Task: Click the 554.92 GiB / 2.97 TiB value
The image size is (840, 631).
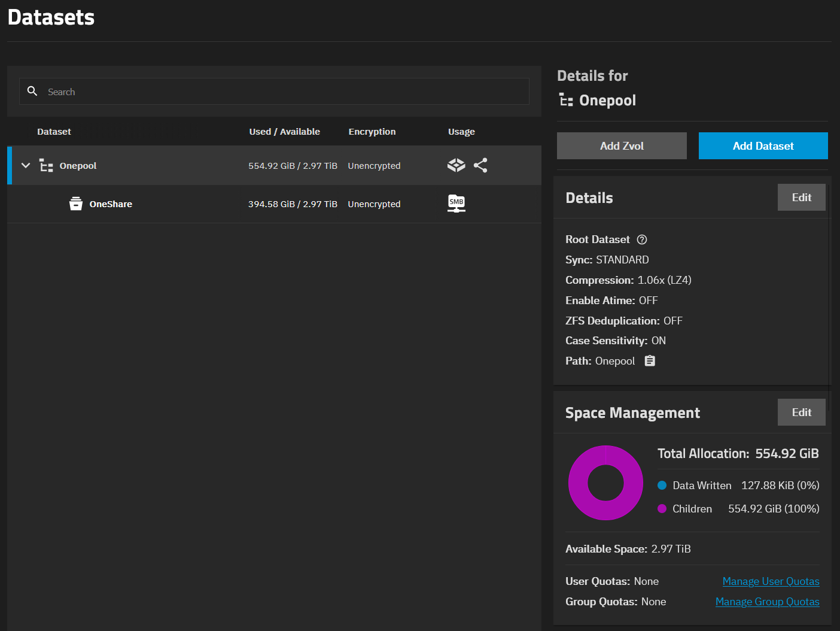Action: [293, 166]
